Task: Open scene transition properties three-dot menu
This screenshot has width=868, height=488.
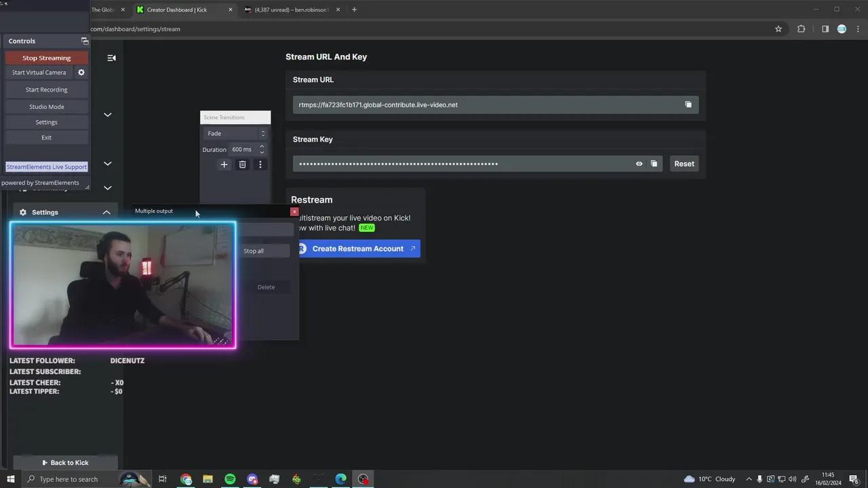Action: (260, 165)
